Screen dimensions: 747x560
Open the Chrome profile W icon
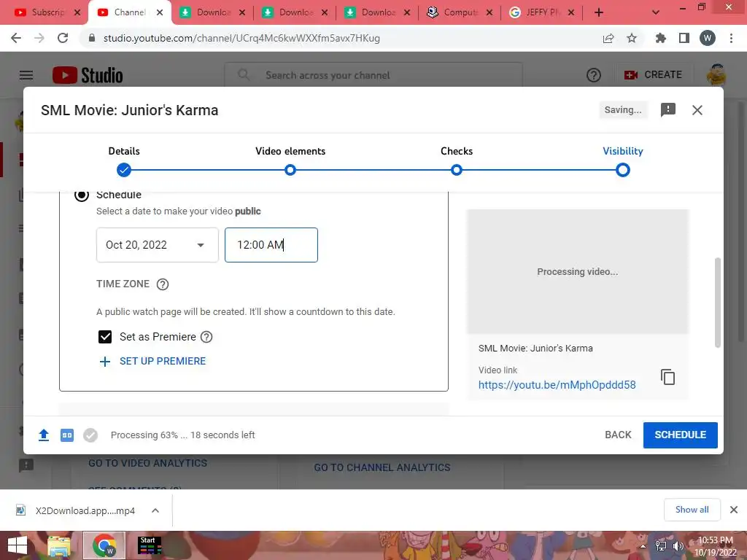708,38
